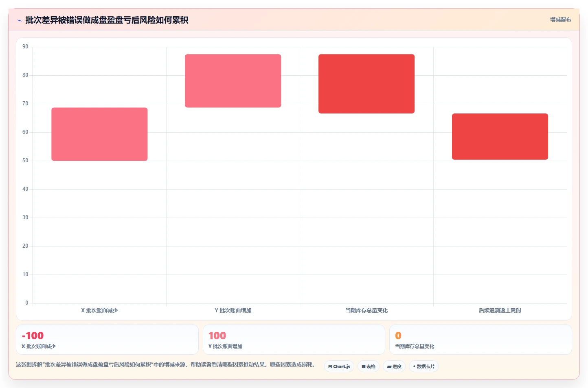Click the 100 value in second card
This screenshot has width=588, height=388.
(217, 336)
